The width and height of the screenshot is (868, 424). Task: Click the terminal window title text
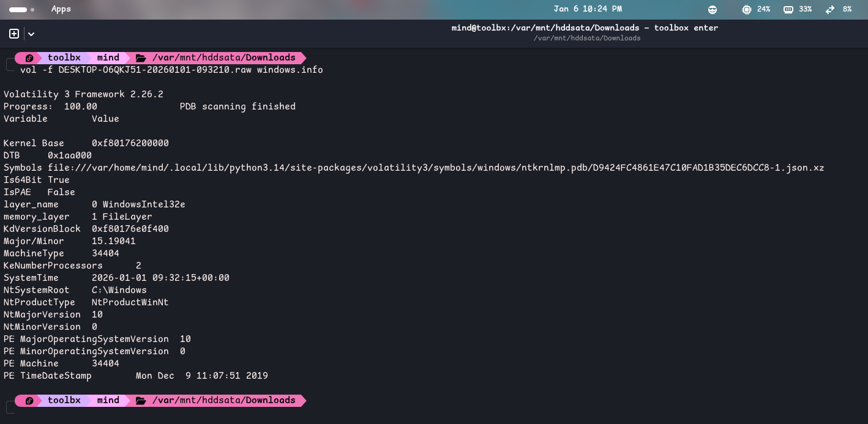tap(585, 28)
